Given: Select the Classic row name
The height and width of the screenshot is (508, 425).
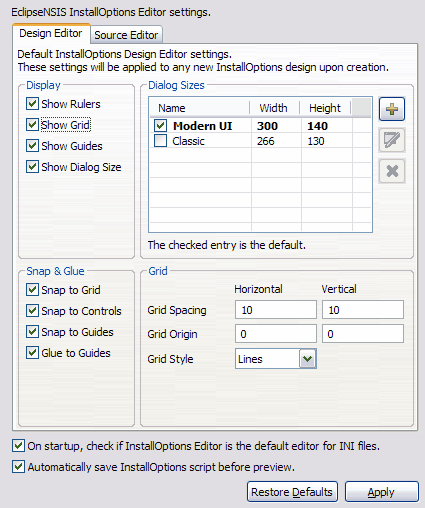Looking at the screenshot, I should click(188, 141).
